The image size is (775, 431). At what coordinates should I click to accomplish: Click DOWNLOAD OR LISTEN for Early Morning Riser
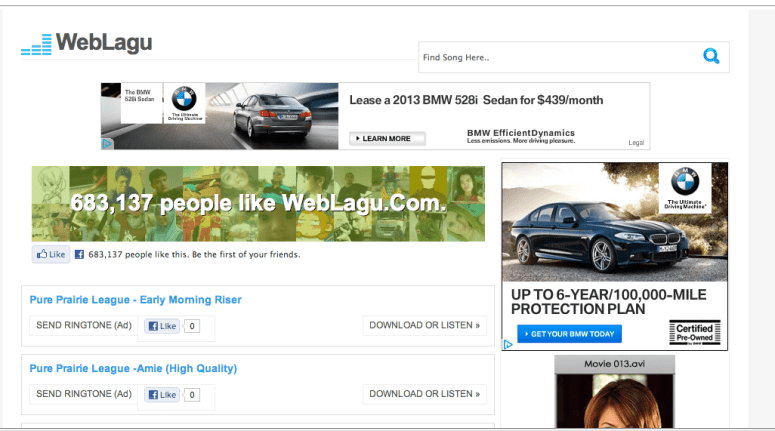(425, 325)
